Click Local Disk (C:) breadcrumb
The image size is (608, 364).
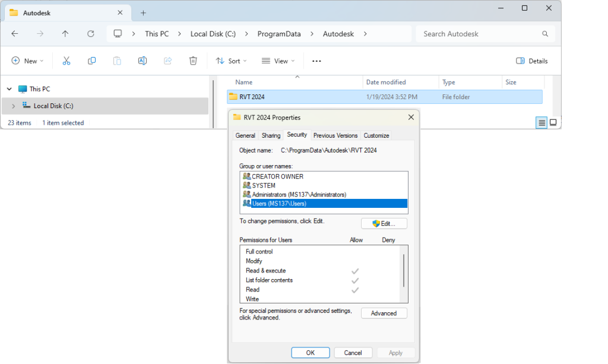pyautogui.click(x=213, y=34)
